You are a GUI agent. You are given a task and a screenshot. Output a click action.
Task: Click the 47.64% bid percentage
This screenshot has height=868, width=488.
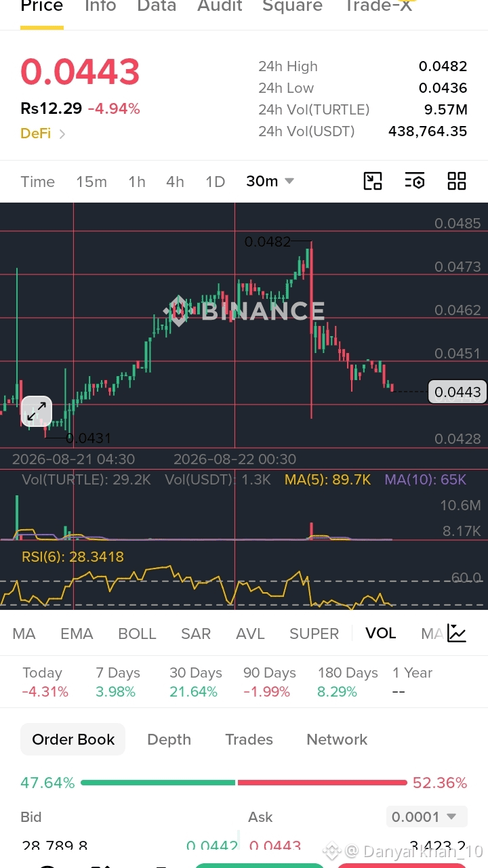[47, 783]
